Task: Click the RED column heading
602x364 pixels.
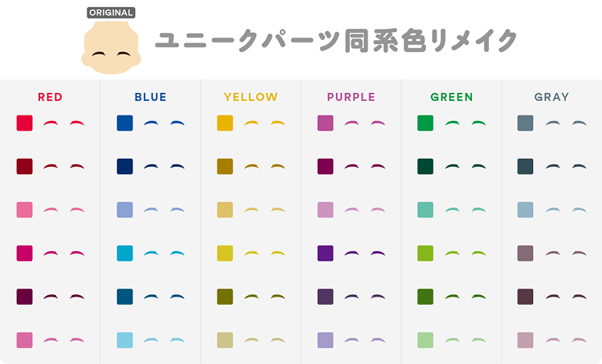Action: [50, 97]
